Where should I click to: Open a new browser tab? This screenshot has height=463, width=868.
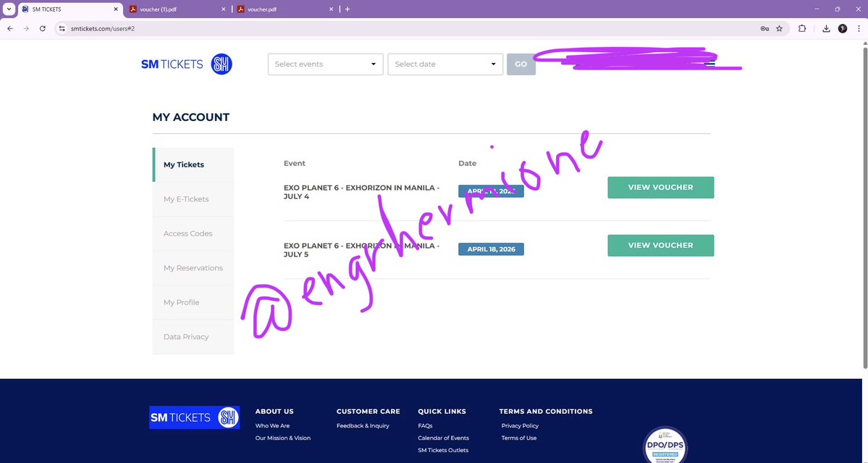(347, 9)
